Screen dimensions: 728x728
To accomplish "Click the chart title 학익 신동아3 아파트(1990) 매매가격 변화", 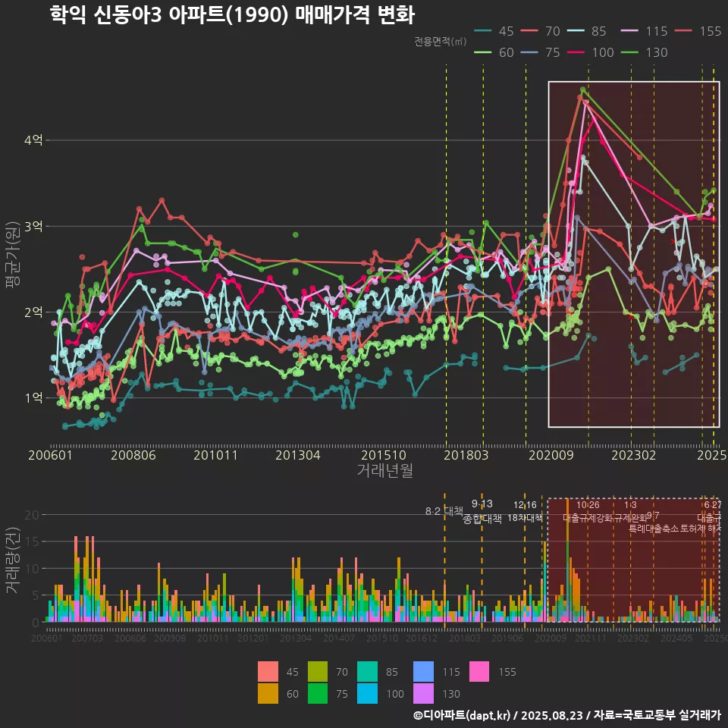I will coord(232,14).
